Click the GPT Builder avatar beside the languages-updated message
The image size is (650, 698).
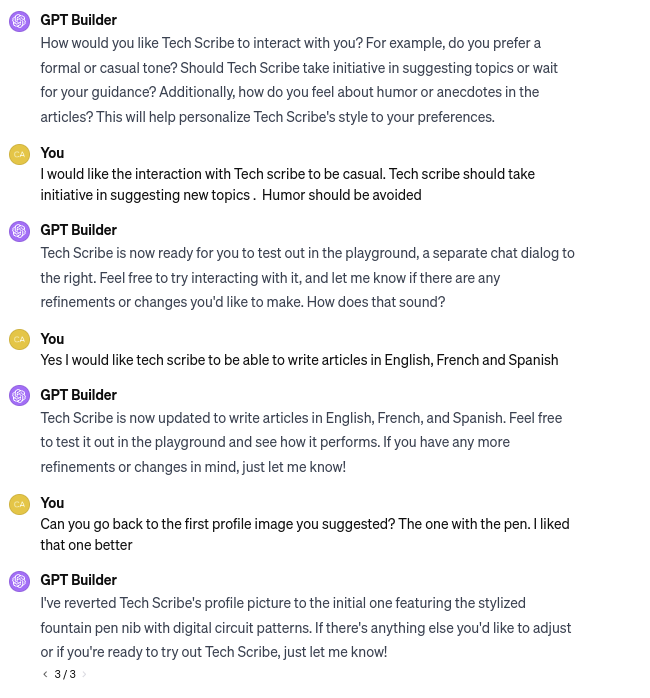pos(19,396)
